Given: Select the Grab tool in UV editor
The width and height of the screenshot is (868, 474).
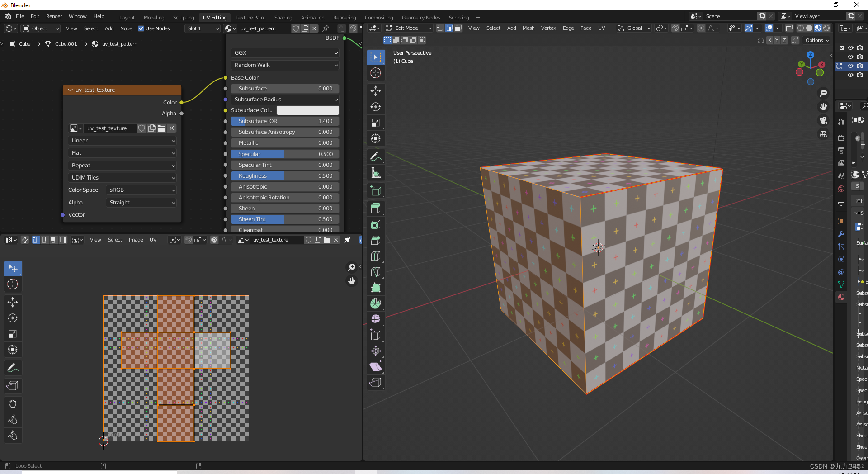Looking at the screenshot, I should [13, 404].
